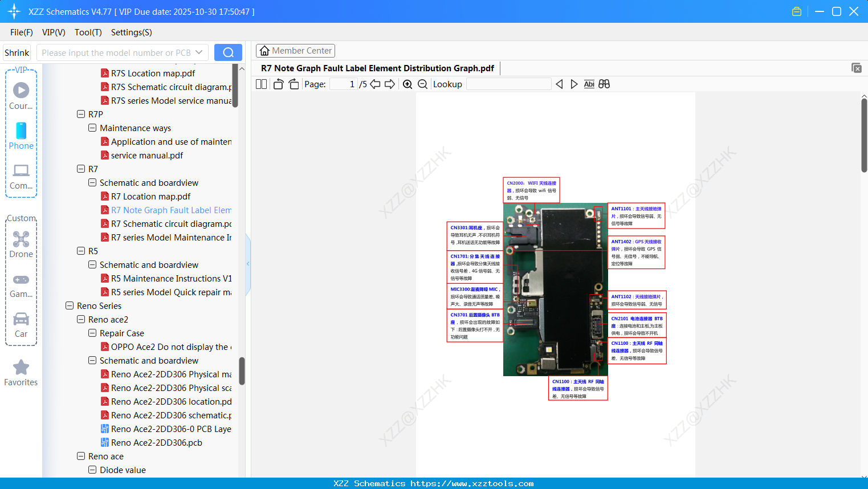Screen dimensions: 868x489
Task: Click the Lookup text field
Action: 509,84
